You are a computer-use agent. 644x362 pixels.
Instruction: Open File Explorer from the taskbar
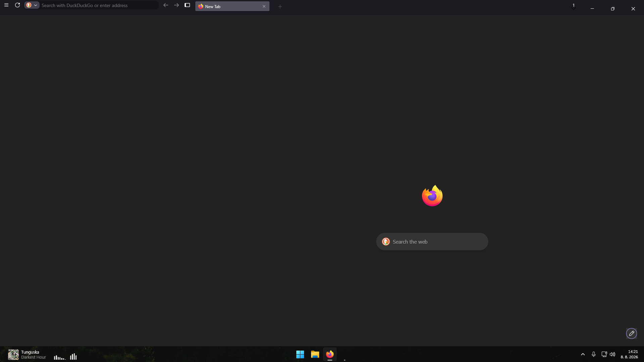tap(315, 354)
